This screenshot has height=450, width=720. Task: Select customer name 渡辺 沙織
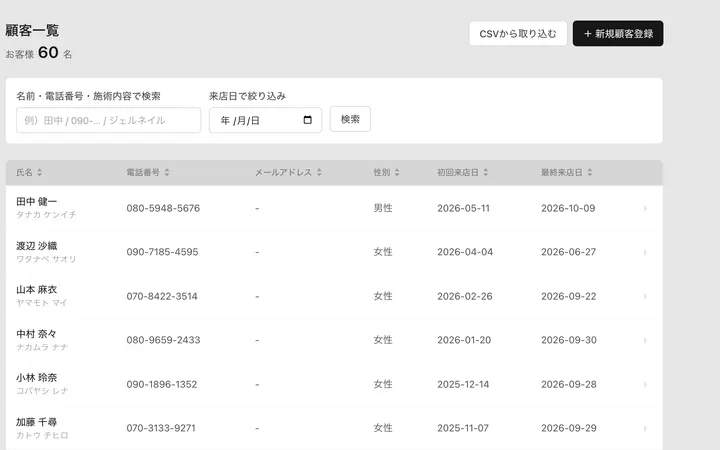click(x=37, y=246)
